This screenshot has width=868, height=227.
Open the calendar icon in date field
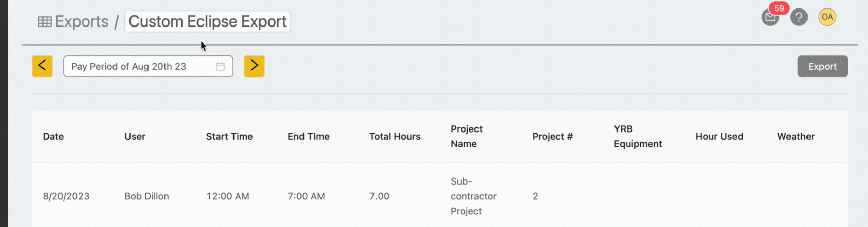220,66
